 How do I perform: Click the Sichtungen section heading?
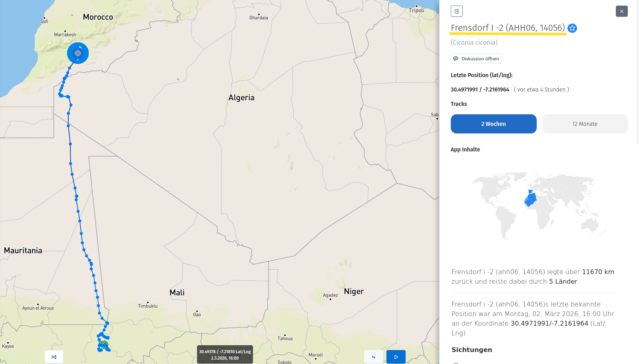472,350
